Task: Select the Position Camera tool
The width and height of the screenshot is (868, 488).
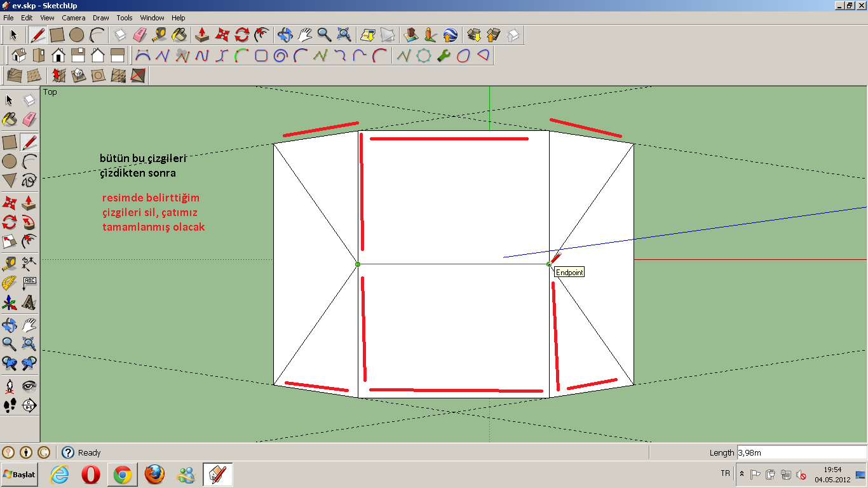Action: (x=10, y=385)
